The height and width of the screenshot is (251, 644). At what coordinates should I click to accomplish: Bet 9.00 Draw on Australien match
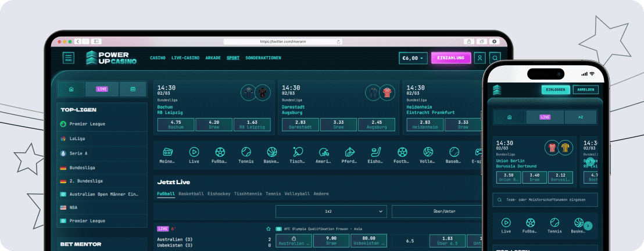pyautogui.click(x=331, y=241)
